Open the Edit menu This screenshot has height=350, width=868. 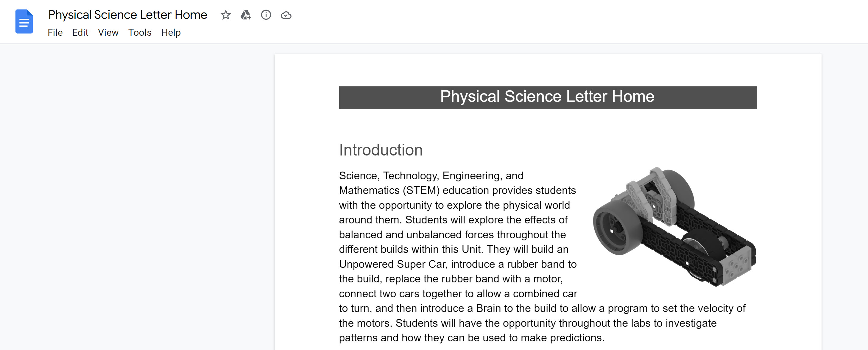pos(79,32)
